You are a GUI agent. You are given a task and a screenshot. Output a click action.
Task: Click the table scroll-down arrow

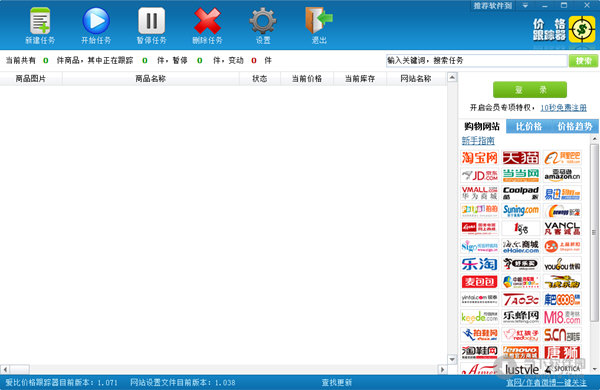point(452,359)
